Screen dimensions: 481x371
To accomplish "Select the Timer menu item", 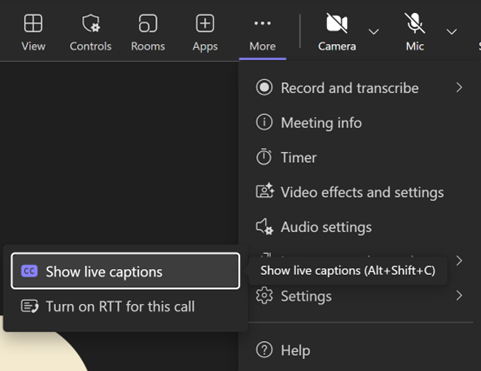I will click(359, 157).
